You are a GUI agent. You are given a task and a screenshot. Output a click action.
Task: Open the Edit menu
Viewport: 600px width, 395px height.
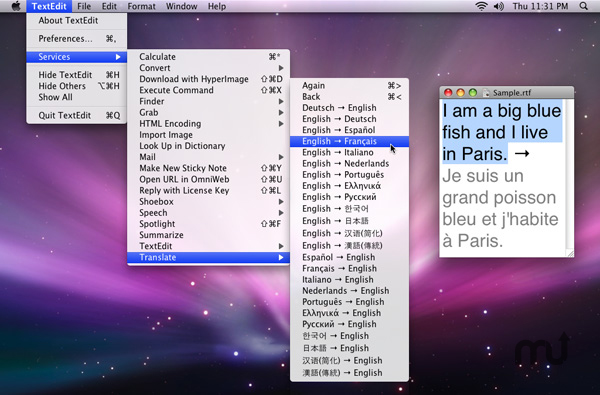(x=109, y=6)
